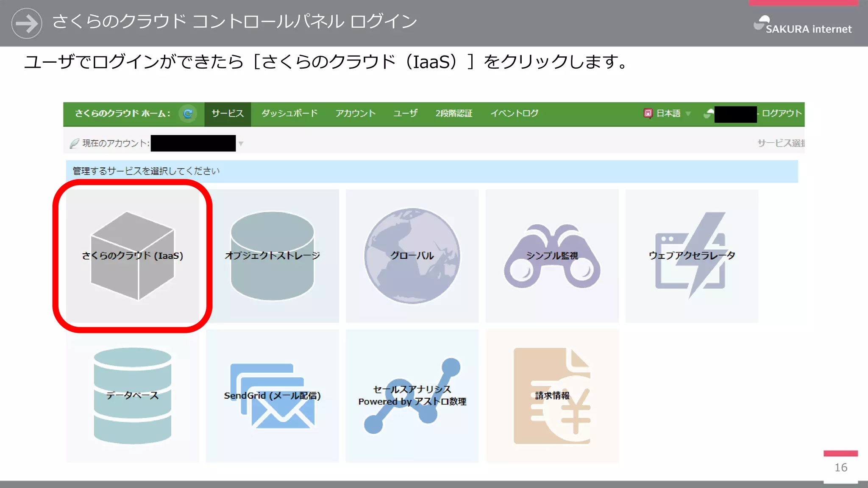The height and width of the screenshot is (488, 868).
Task: Switch to the ダッシュボード tab
Action: pos(289,114)
